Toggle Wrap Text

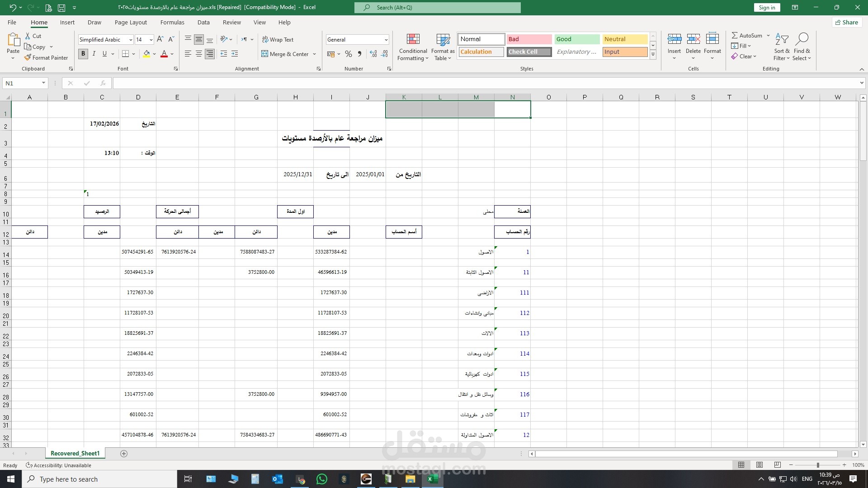(278, 39)
